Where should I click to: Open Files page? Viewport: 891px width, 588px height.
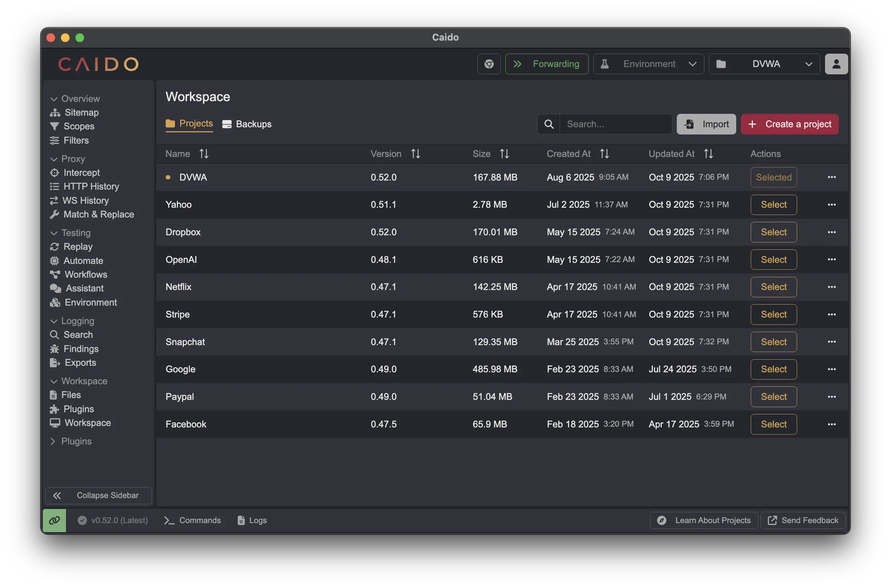(65, 395)
